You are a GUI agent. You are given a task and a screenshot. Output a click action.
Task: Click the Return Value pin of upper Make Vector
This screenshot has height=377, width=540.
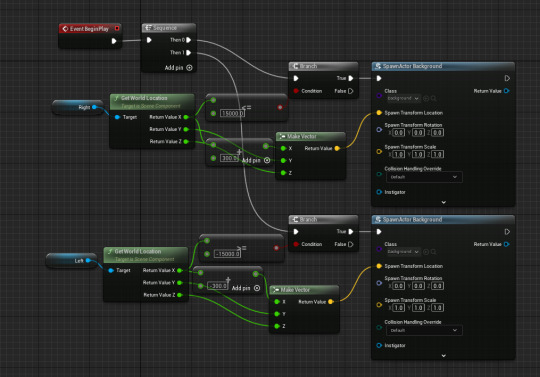point(337,148)
